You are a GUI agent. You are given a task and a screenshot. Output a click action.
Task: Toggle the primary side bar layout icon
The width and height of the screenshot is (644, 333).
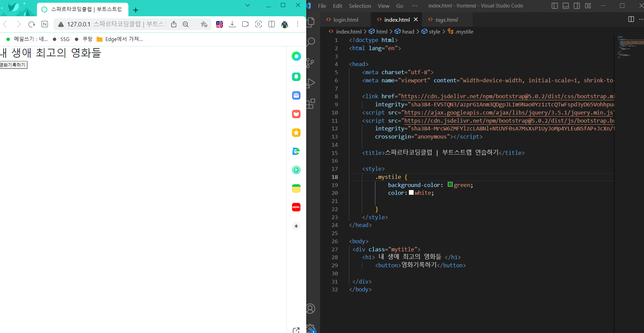tap(555, 6)
